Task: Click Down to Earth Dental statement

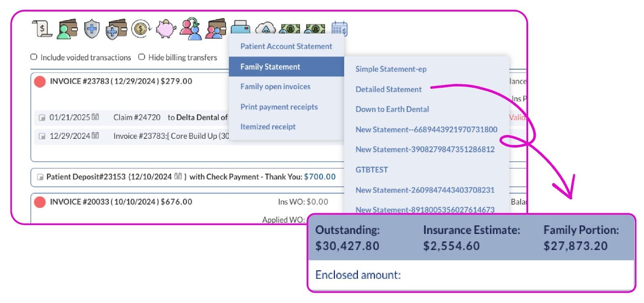Action: 392,109
